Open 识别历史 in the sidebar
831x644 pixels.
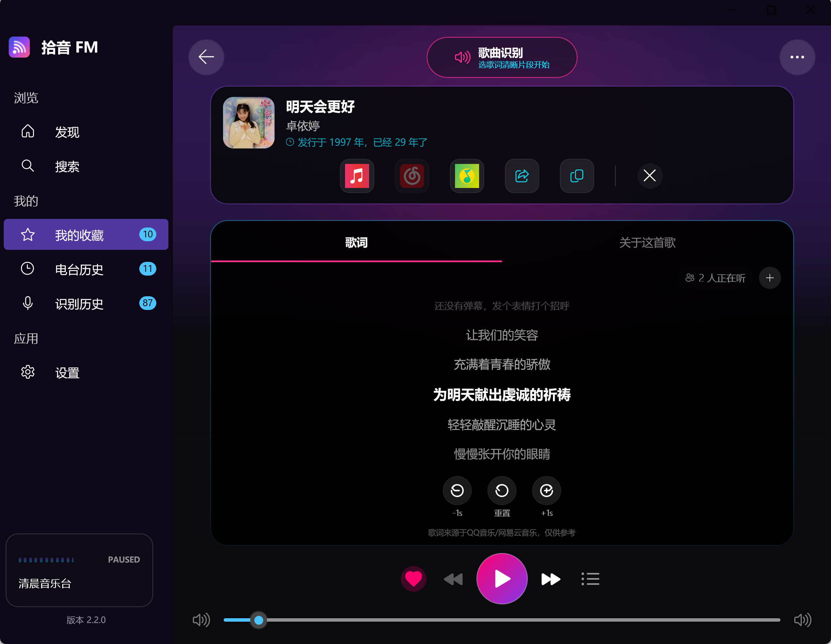pos(86,303)
